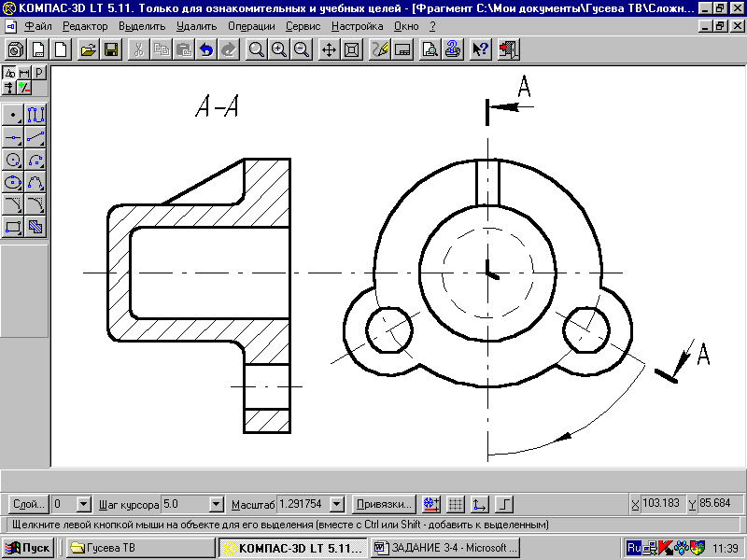Click the Ru language indicator in tray

point(634,548)
